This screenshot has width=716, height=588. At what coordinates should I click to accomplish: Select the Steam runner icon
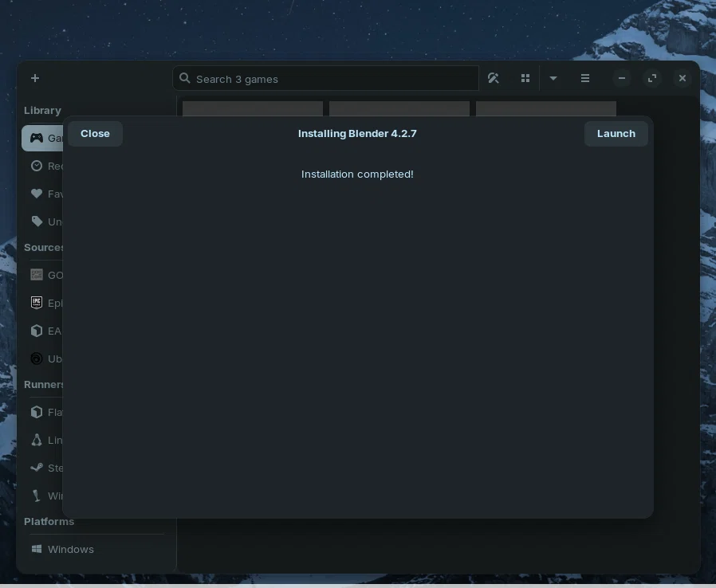37,468
